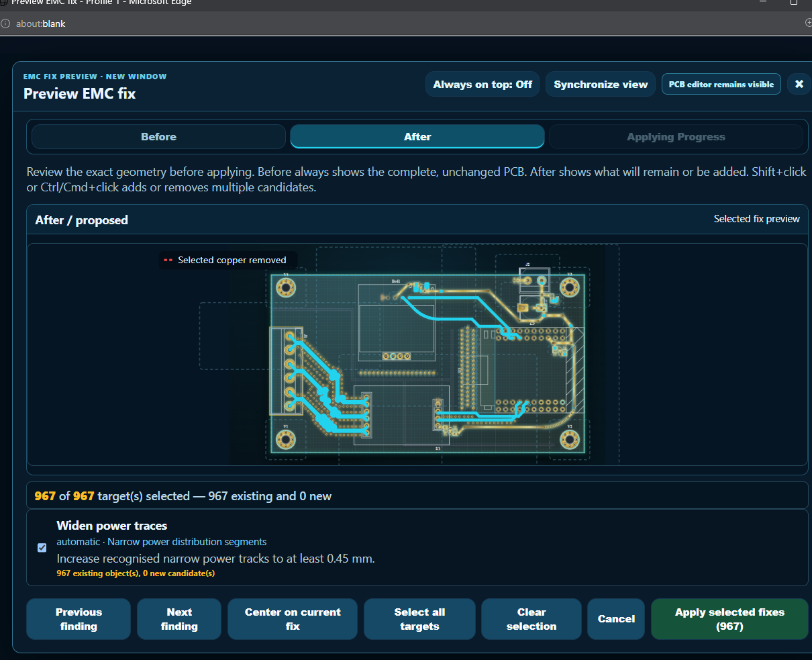Click the V4 mounting hole on PCB
812x660 pixels.
(x=286, y=288)
